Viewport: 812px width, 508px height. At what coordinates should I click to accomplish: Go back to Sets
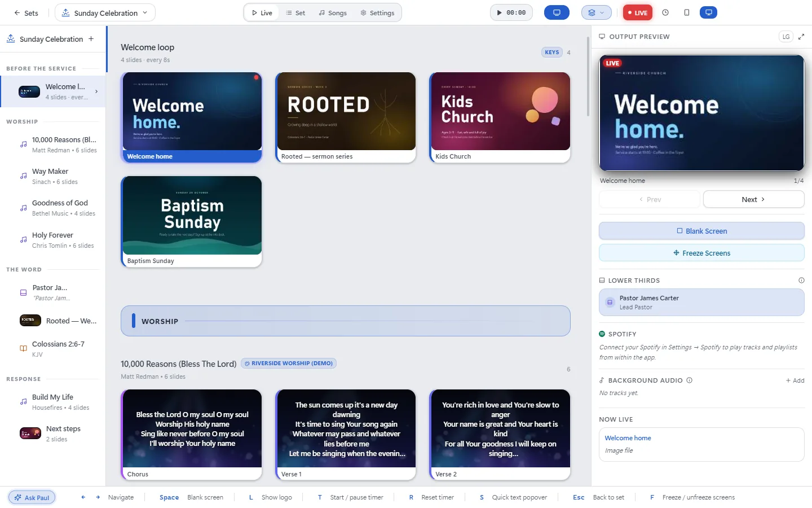(x=26, y=13)
